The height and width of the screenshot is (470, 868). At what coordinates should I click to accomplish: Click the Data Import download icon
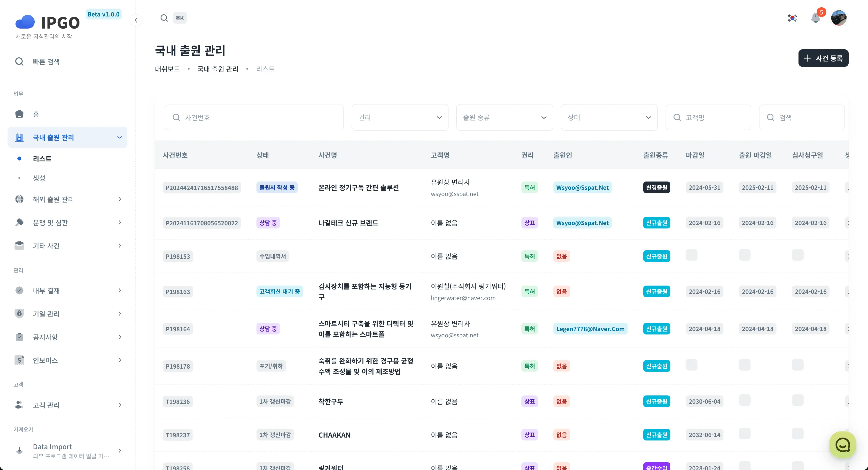(x=19, y=450)
